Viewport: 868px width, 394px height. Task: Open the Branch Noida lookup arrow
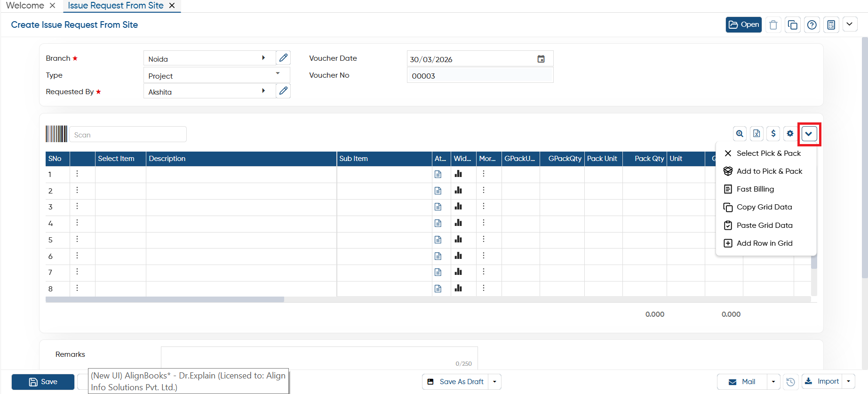[x=263, y=58]
